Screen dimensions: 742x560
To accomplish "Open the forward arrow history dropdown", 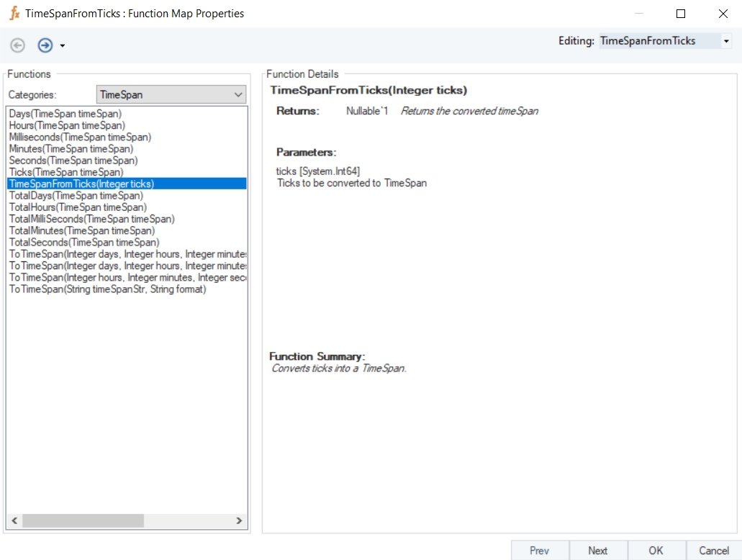I will [63, 46].
